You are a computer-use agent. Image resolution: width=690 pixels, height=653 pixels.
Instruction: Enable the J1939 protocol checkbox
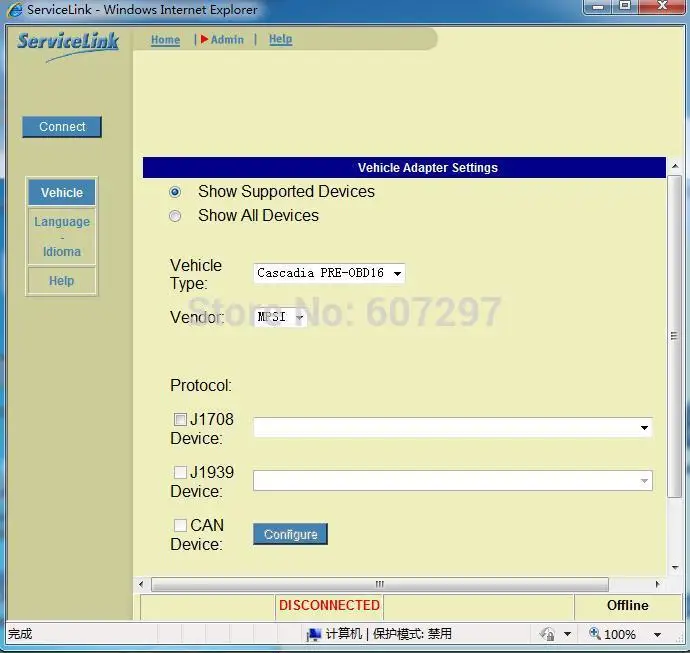tap(180, 473)
